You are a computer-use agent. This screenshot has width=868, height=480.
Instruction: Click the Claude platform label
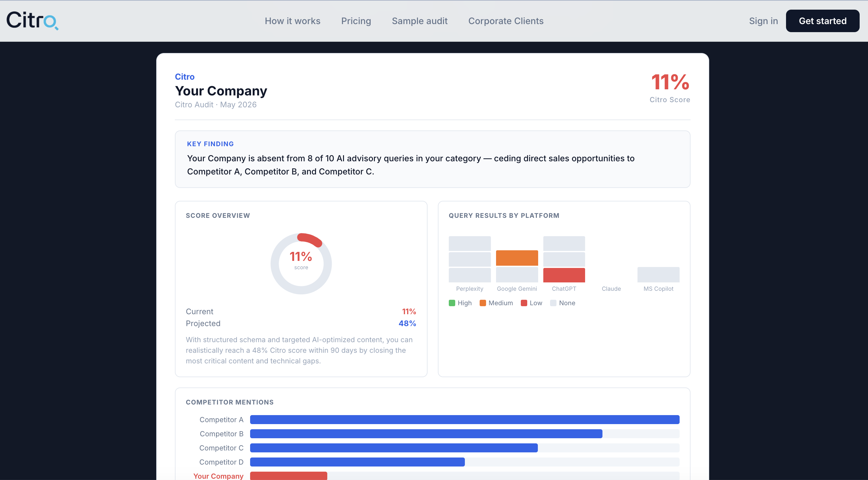pyautogui.click(x=611, y=289)
